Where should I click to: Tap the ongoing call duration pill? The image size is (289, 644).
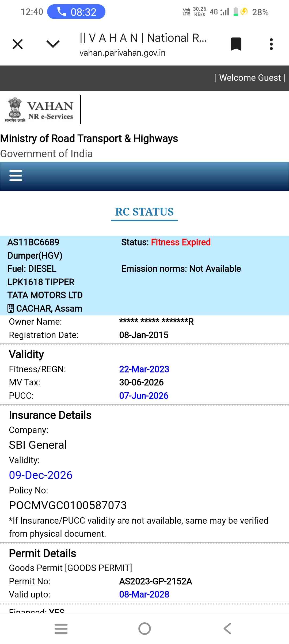coord(76,12)
